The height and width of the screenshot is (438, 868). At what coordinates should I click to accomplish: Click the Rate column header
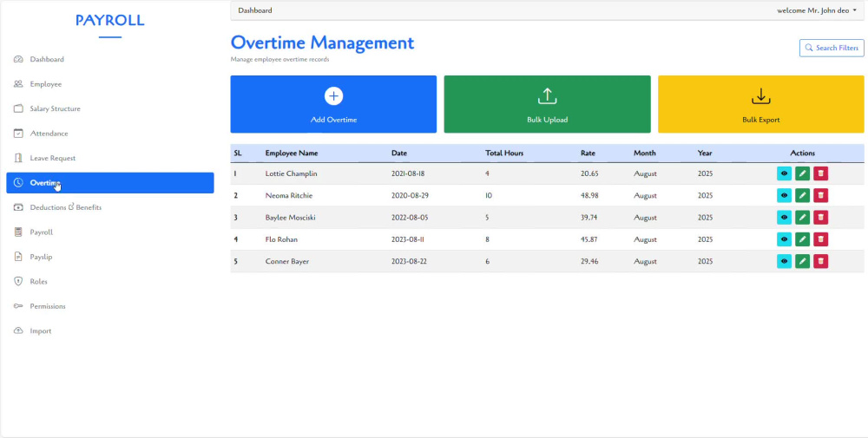pyautogui.click(x=588, y=154)
